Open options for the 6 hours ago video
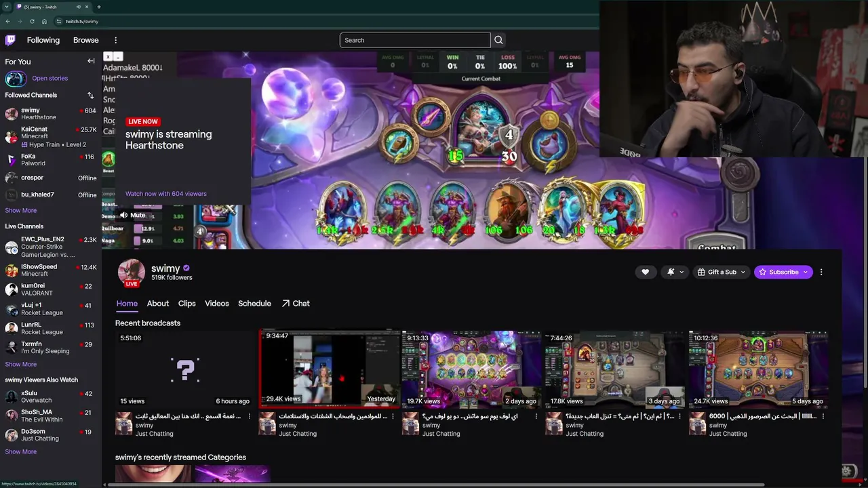The image size is (868, 488). 249,417
